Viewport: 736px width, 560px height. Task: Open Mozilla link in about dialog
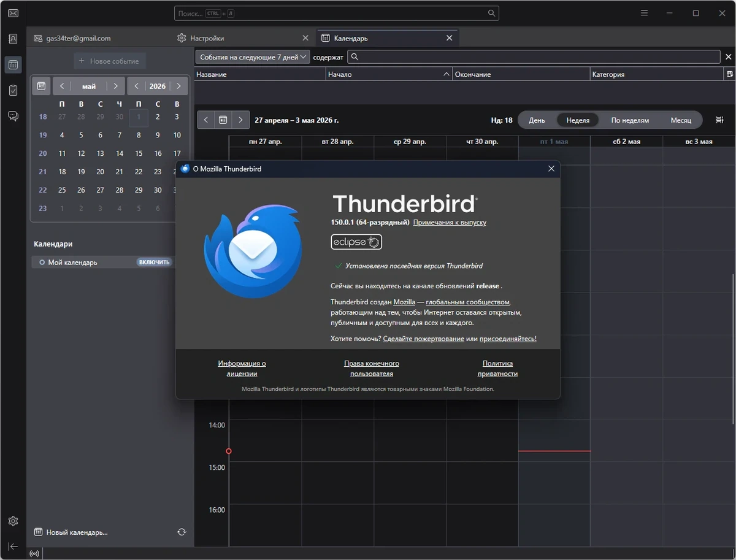point(404,302)
